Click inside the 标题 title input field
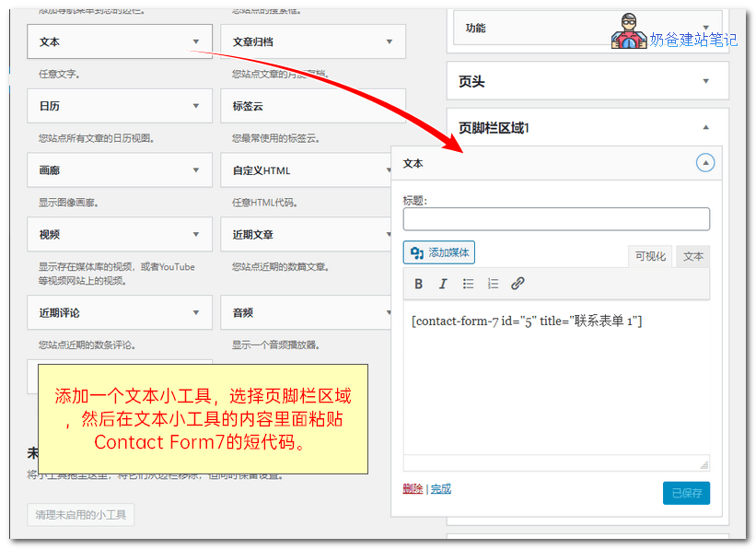756x549 pixels. click(555, 218)
